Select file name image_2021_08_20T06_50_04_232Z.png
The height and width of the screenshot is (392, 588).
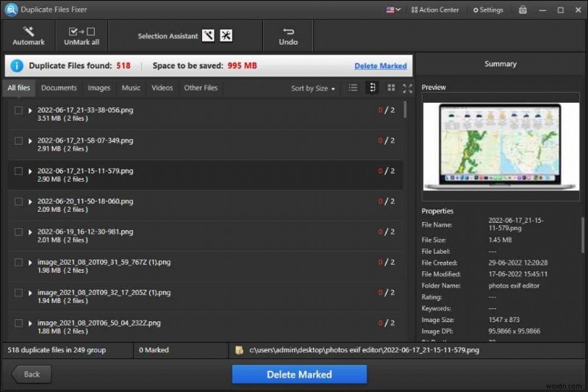[99, 323]
